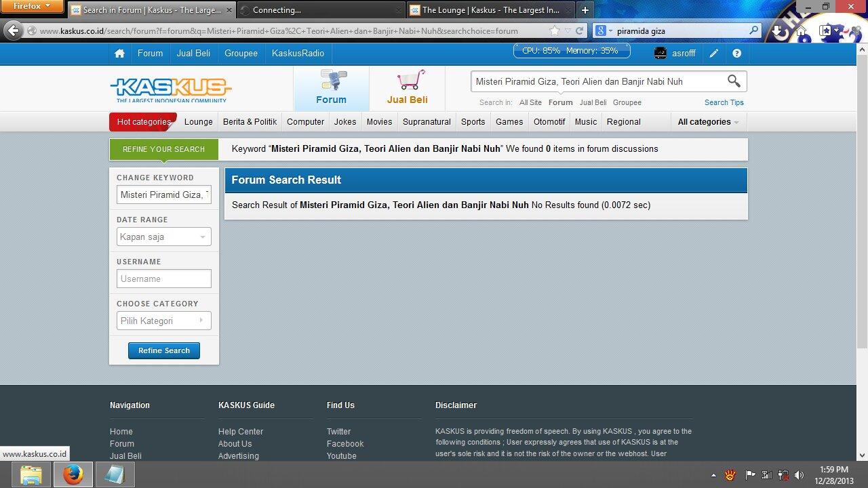868x488 pixels.
Task: Open the address bar history dropdown arrow
Action: (x=568, y=30)
